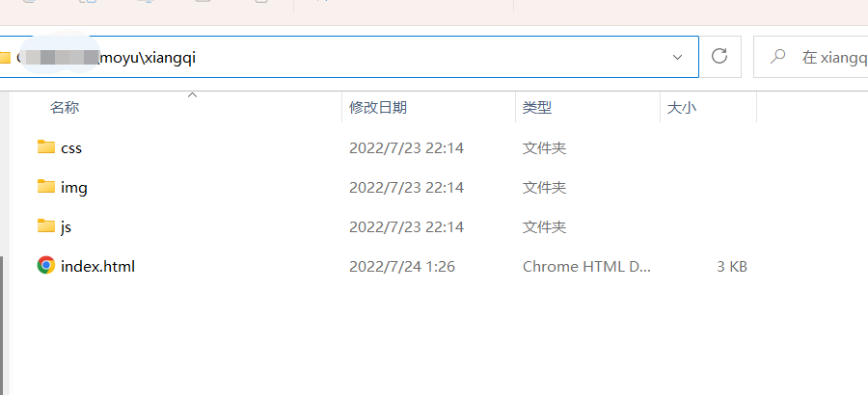
Task: Select the css folder icon
Action: (46, 147)
